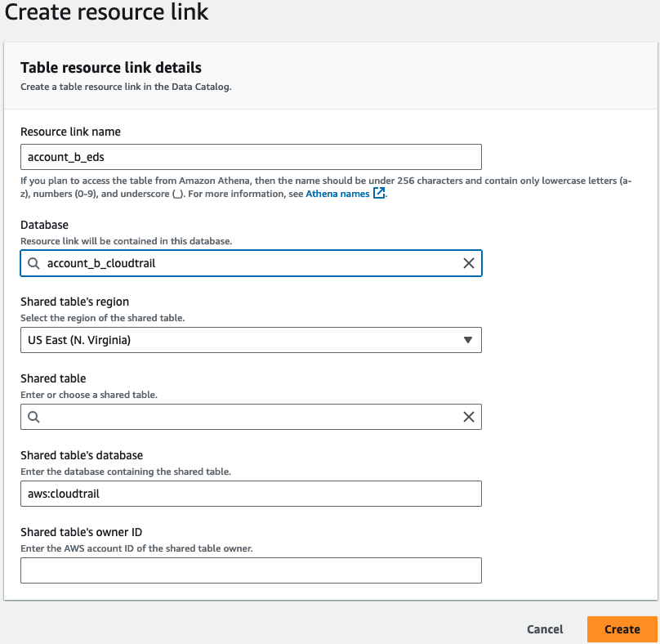Image resolution: width=660 pixels, height=644 pixels.
Task: Cancel the resource link creation
Action: tap(545, 629)
